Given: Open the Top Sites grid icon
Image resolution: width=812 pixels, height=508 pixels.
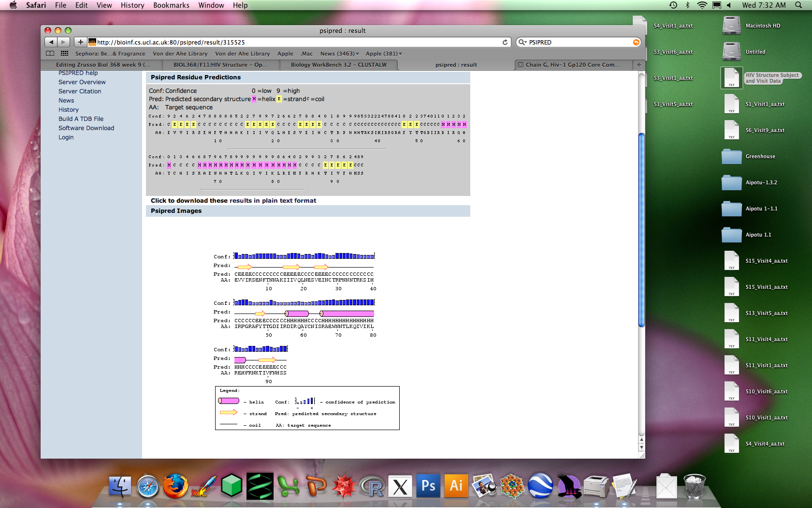Looking at the screenshot, I should click(64, 54).
